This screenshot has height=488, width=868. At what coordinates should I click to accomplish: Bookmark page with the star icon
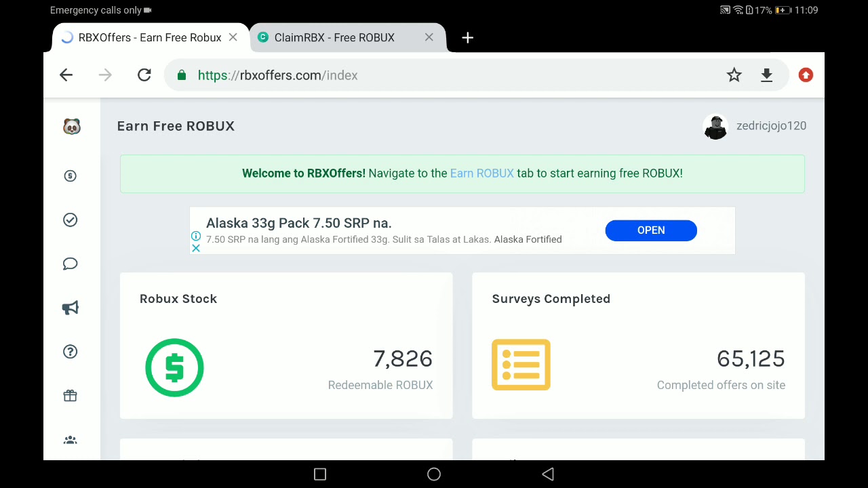point(734,75)
